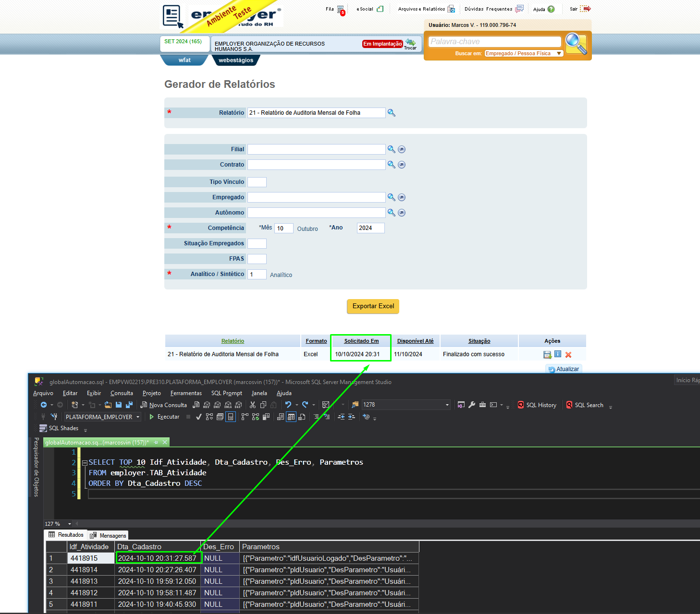700x614 pixels.
Task: Click the eSocial icon
Action: (x=380, y=9)
